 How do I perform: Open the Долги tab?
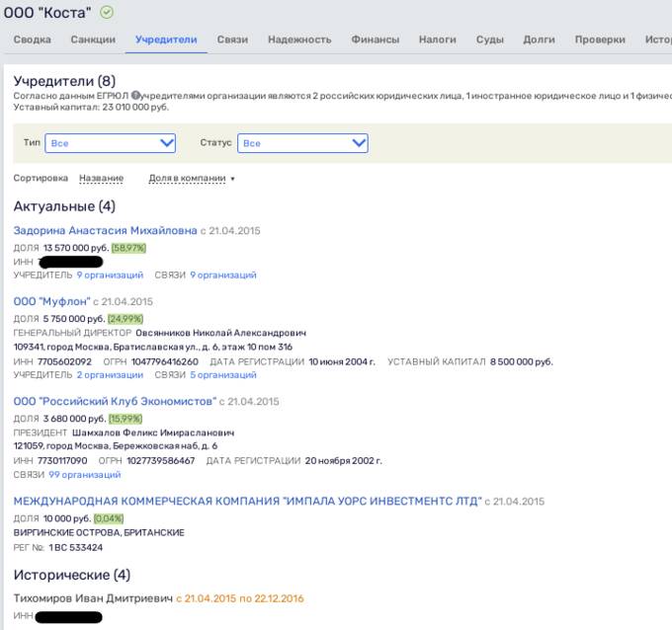[539, 39]
